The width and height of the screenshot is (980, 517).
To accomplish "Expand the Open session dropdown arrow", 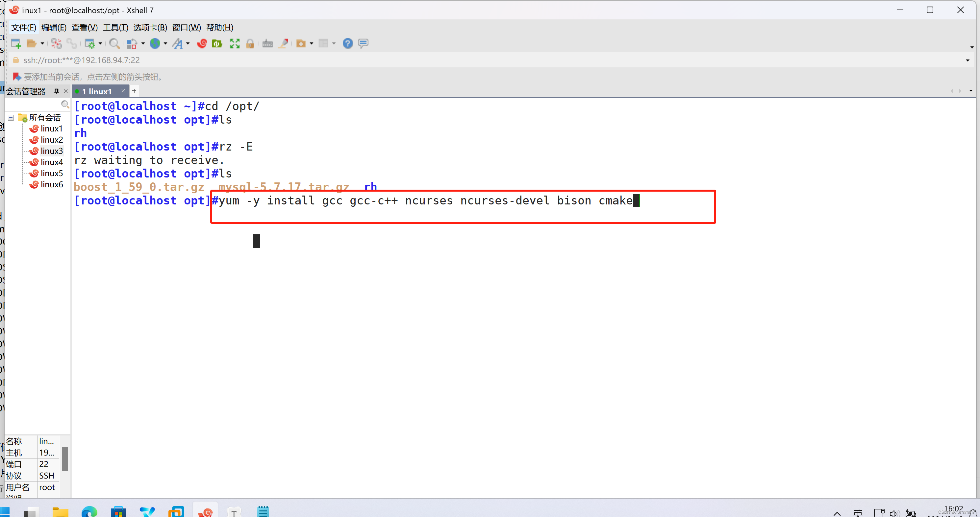I will [42, 43].
